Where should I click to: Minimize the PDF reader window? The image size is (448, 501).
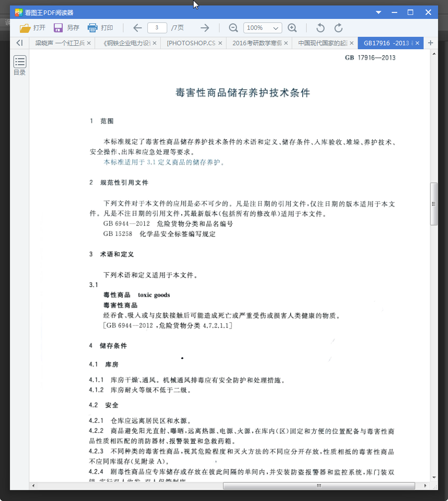[394, 12]
